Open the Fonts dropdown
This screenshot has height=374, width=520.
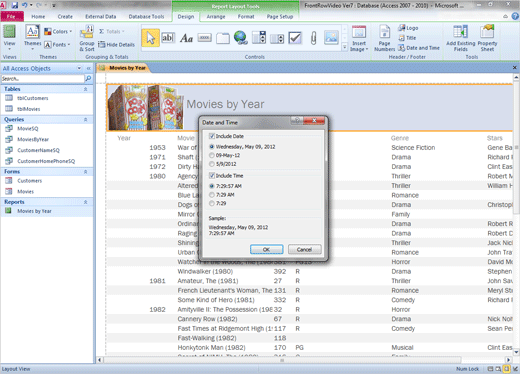coord(57,45)
